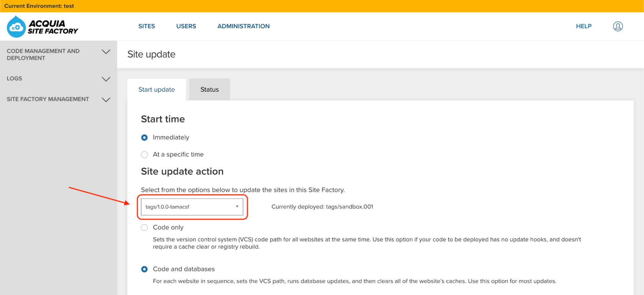Click the Acquia Site Factory logo

pyautogui.click(x=42, y=27)
